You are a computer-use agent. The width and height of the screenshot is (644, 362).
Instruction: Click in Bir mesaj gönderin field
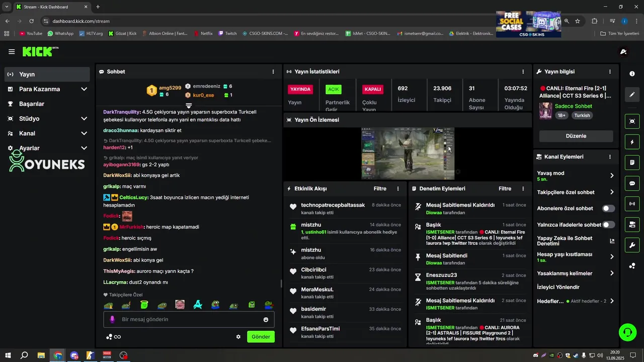(189, 319)
